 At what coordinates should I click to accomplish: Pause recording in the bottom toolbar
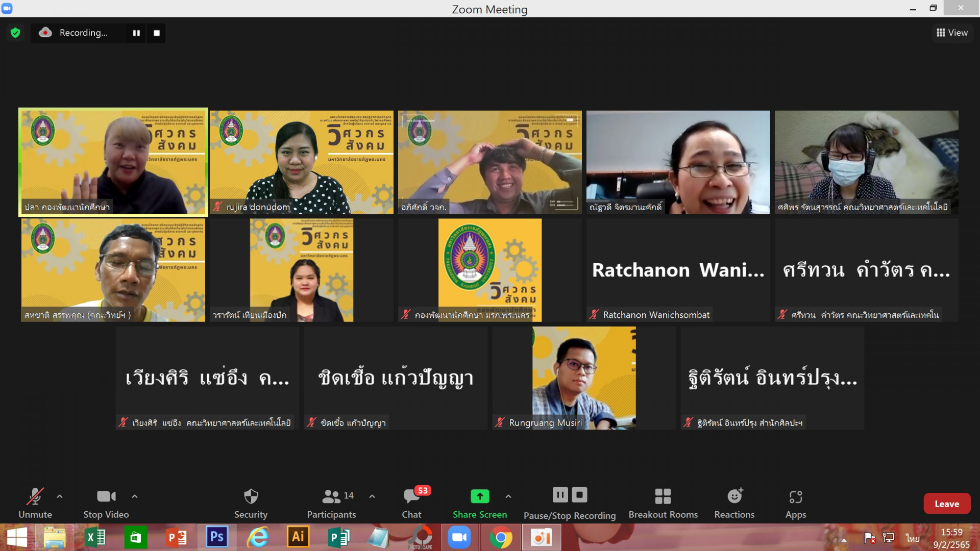(x=560, y=494)
